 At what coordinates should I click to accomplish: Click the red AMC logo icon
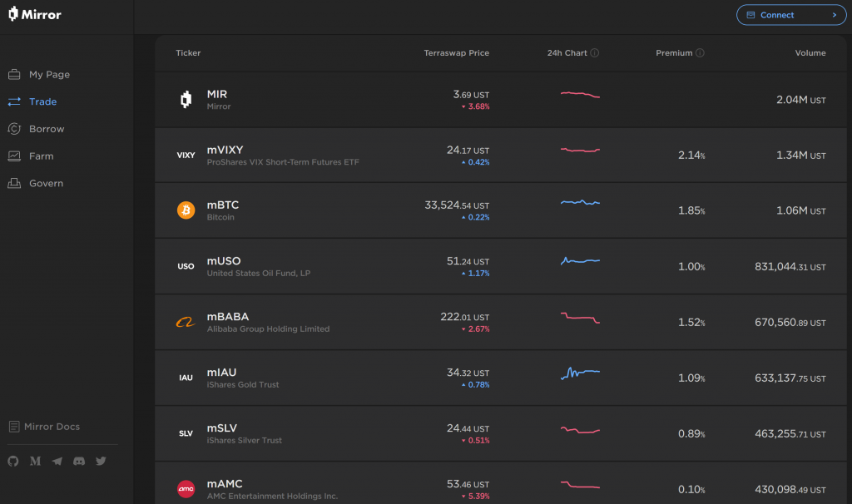point(186,489)
